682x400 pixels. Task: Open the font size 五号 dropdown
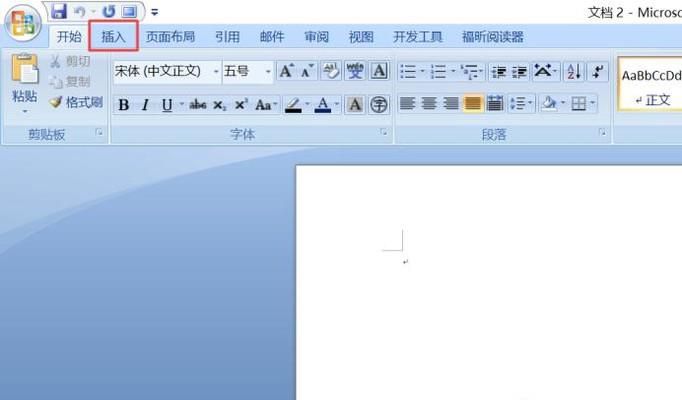247,71
